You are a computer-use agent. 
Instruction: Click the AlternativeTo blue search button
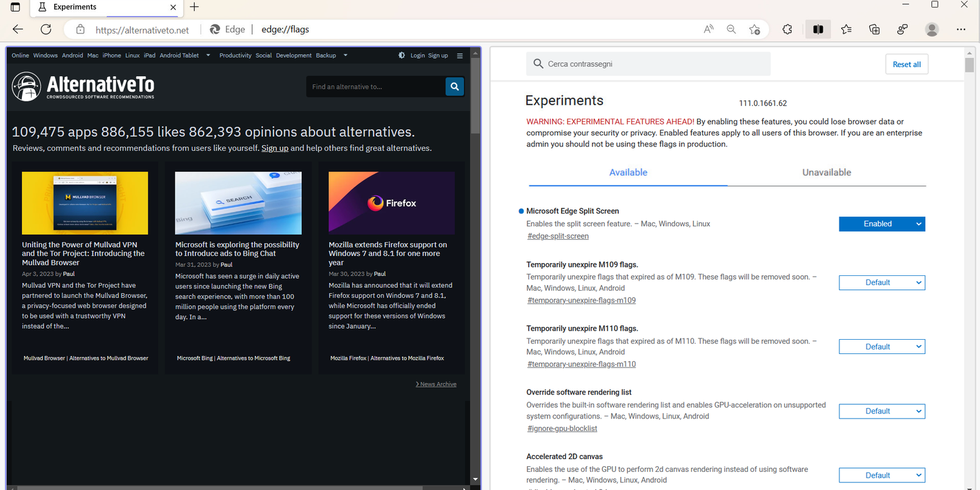click(455, 86)
